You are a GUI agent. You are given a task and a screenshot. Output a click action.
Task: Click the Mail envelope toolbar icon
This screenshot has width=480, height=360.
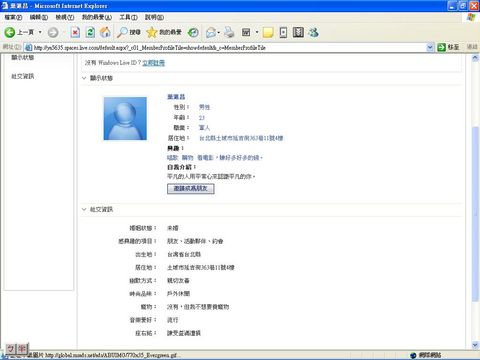(x=211, y=32)
